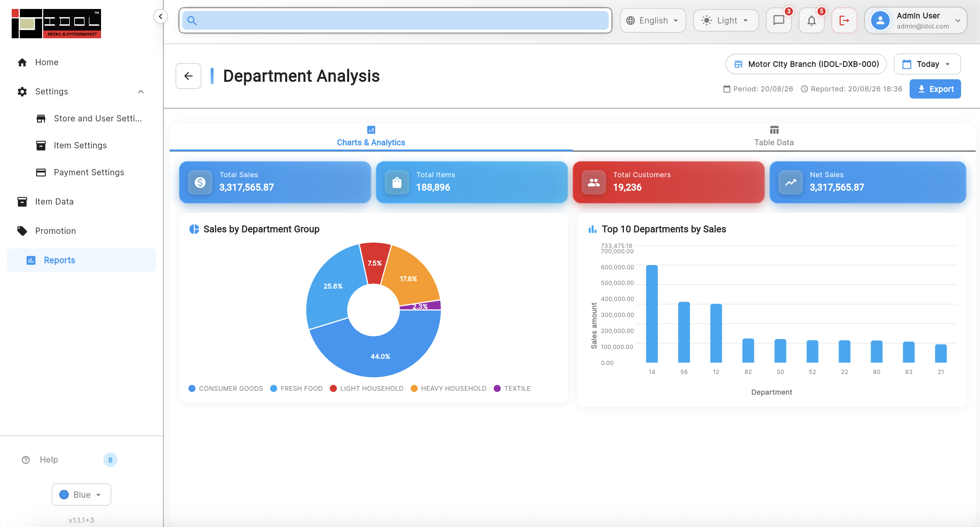
Task: Click the Total Customers people icon
Action: 594,182
